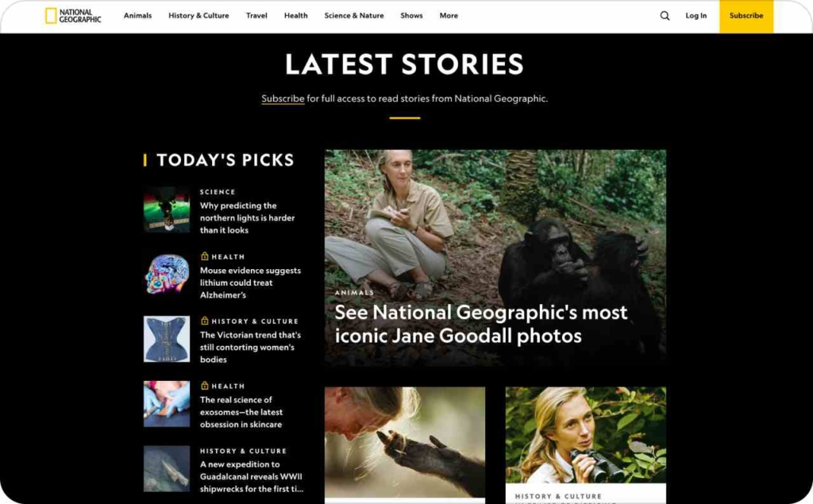This screenshot has width=813, height=504.
Task: Open the Animals menu
Action: 138,16
